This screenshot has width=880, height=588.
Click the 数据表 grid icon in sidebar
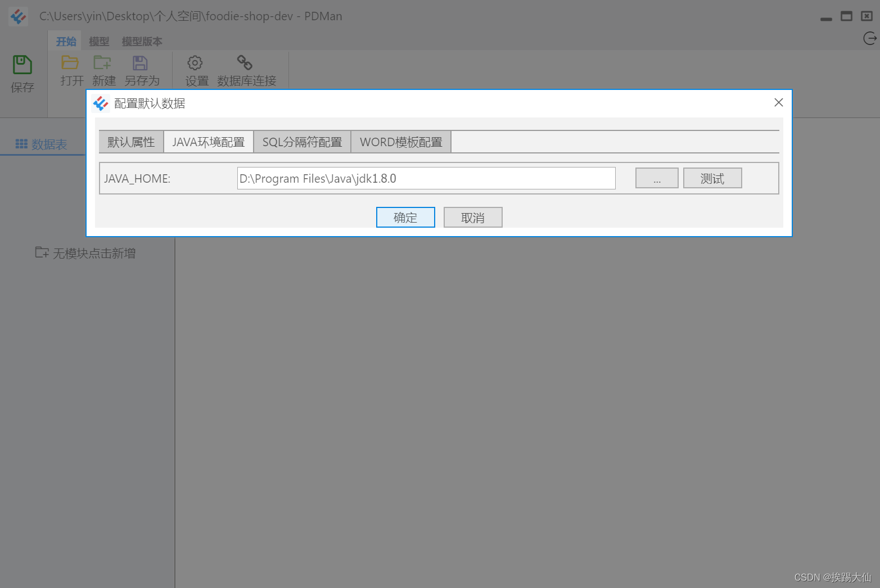point(21,144)
